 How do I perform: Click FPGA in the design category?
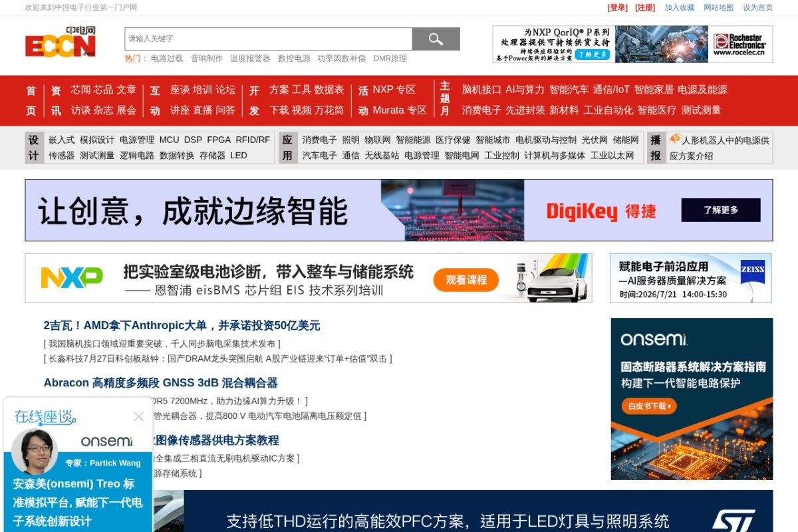click(x=219, y=140)
